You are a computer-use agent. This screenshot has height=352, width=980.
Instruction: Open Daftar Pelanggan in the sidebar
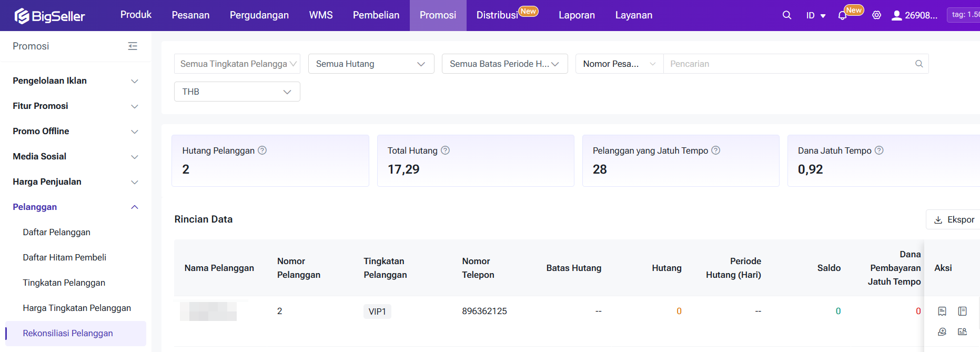click(x=56, y=232)
